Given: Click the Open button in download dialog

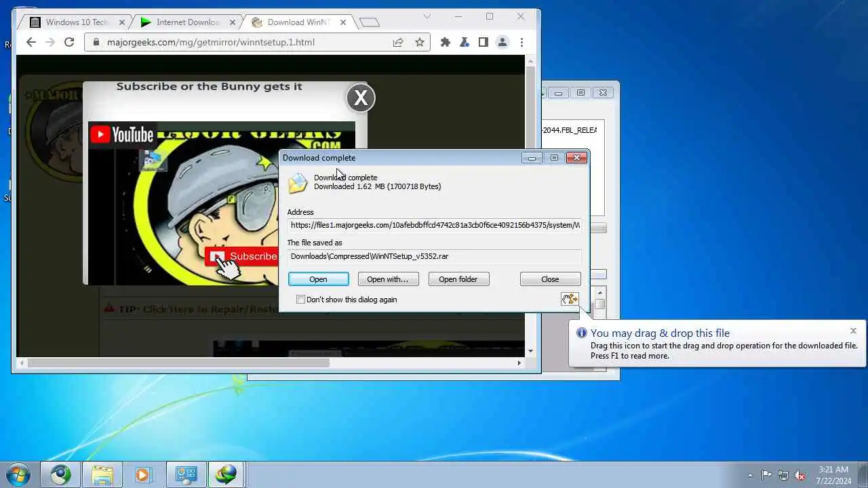Looking at the screenshot, I should (319, 279).
